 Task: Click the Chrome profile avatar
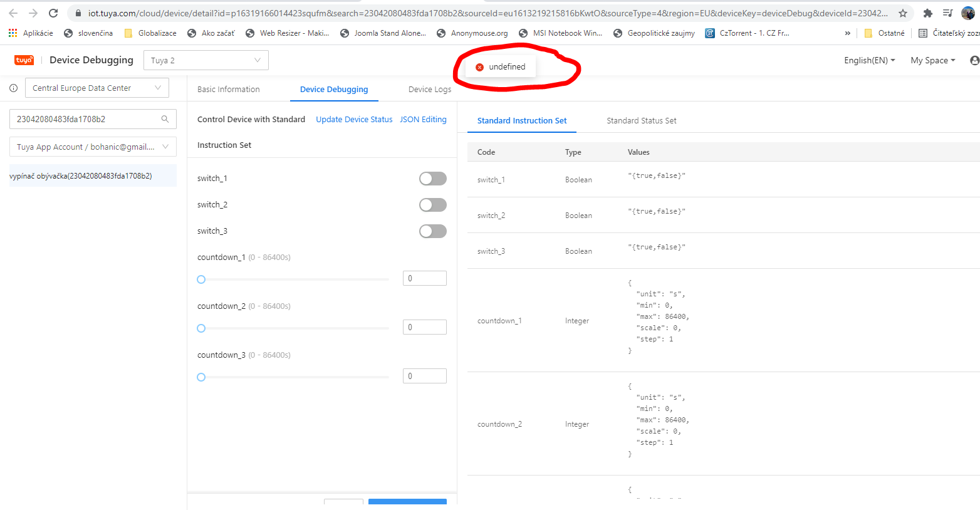point(968,13)
